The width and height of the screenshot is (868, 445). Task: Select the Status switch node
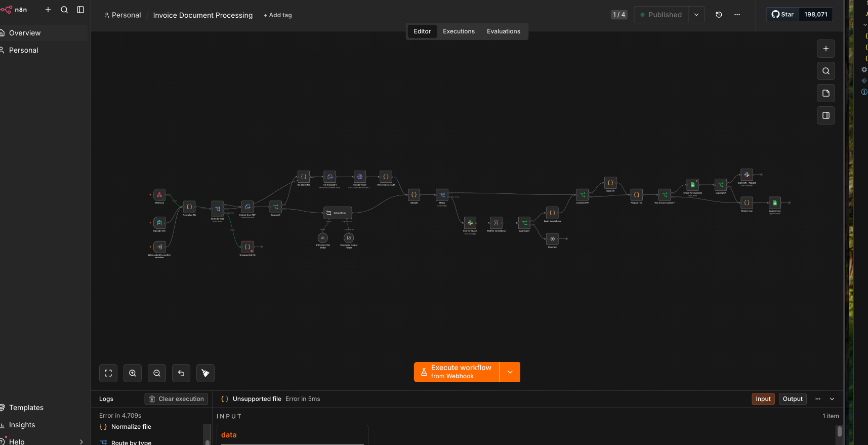(442, 195)
